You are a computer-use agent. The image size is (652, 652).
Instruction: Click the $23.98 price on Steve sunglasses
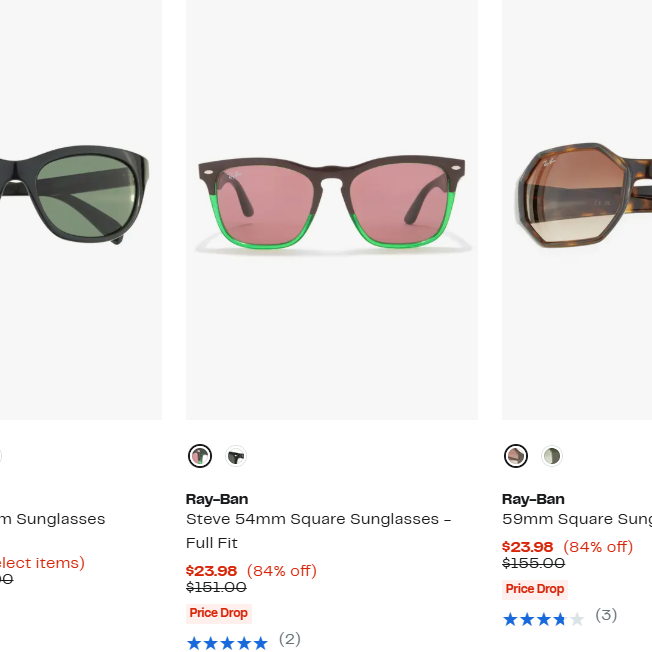click(x=211, y=571)
